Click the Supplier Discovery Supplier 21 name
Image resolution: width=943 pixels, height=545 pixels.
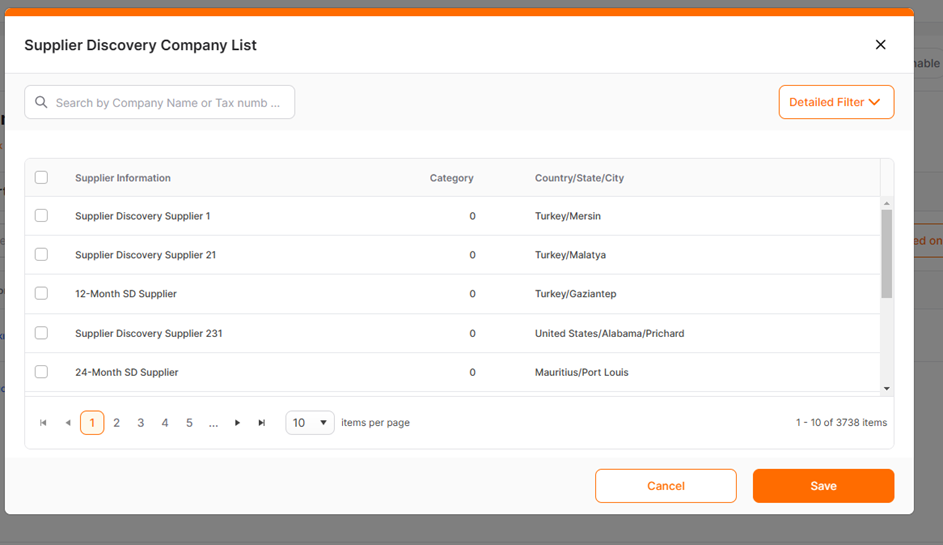tap(146, 255)
